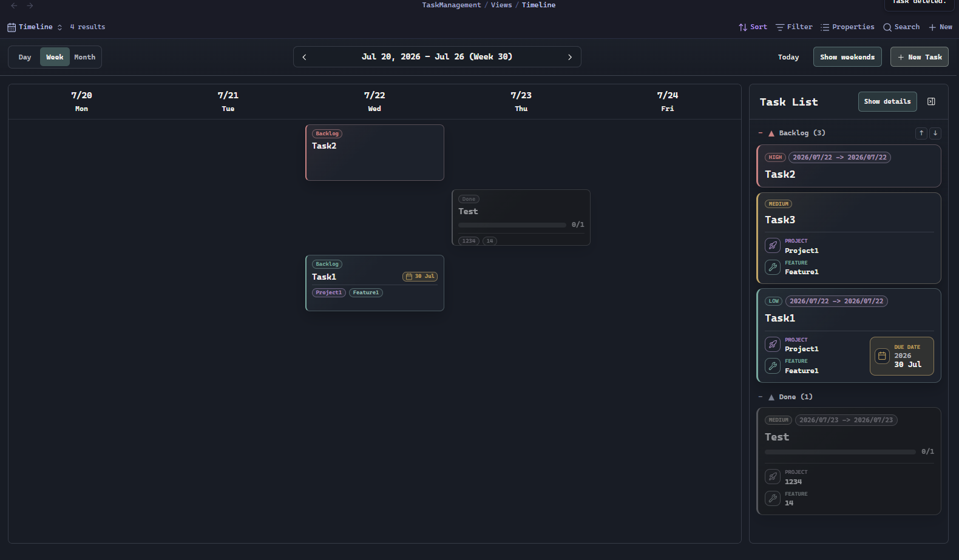
Task: Toggle Show weekends
Action: click(847, 57)
